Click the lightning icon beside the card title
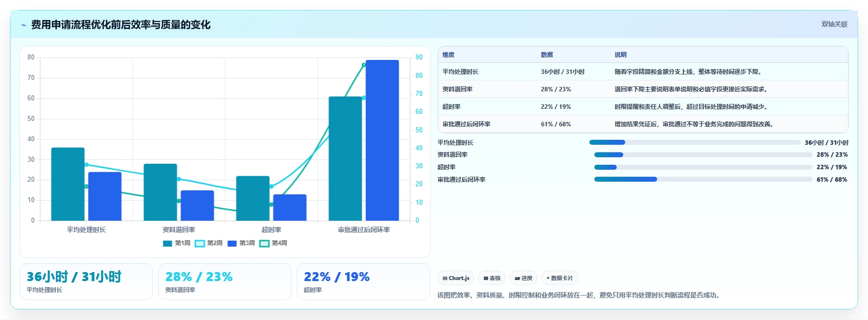The width and height of the screenshot is (868, 320). [23, 25]
